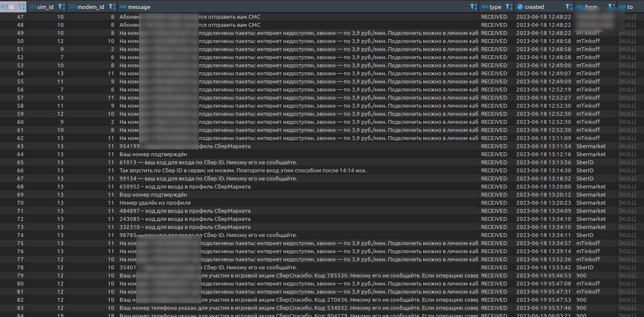Click the filter funnel icon in created column
Viewport: 644px width, 317px height.
pyautogui.click(x=568, y=7)
